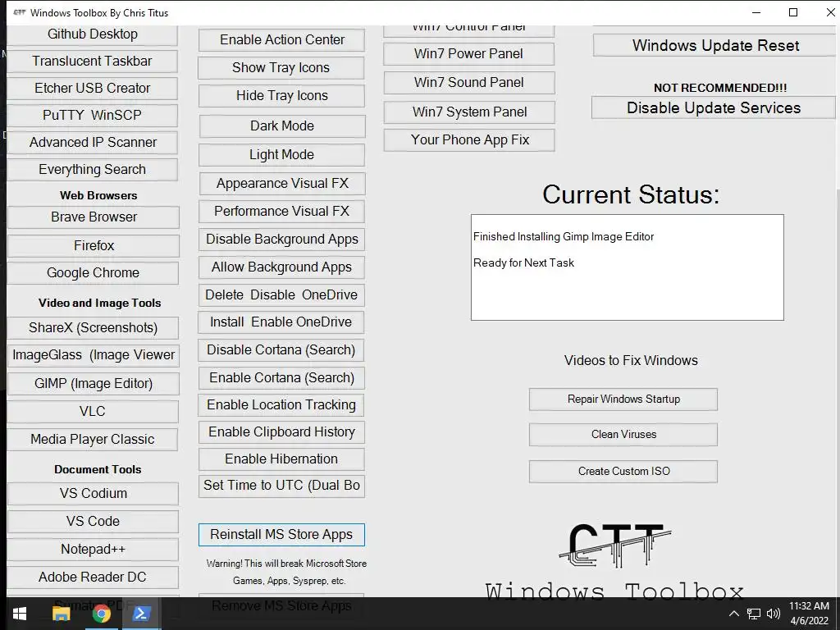Apply Appearance Visual FX

[282, 184]
